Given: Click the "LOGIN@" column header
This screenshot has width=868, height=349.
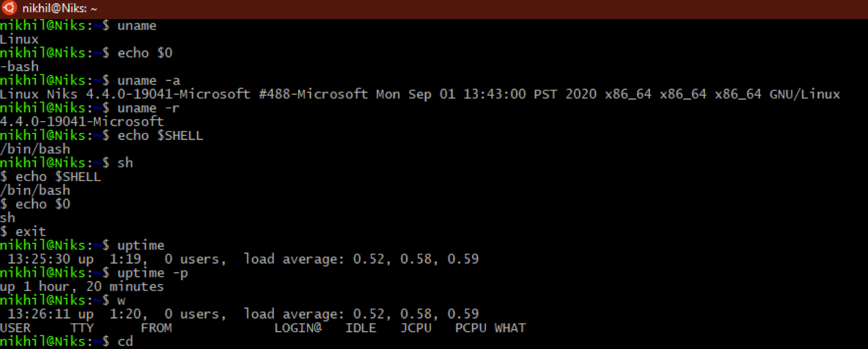Looking at the screenshot, I should point(298,328).
